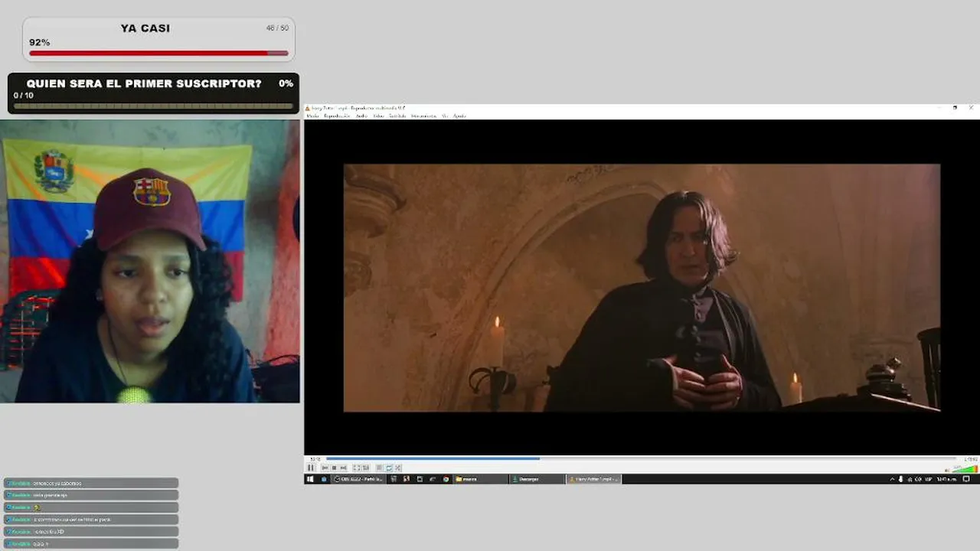Stop the VLC playback

334,468
